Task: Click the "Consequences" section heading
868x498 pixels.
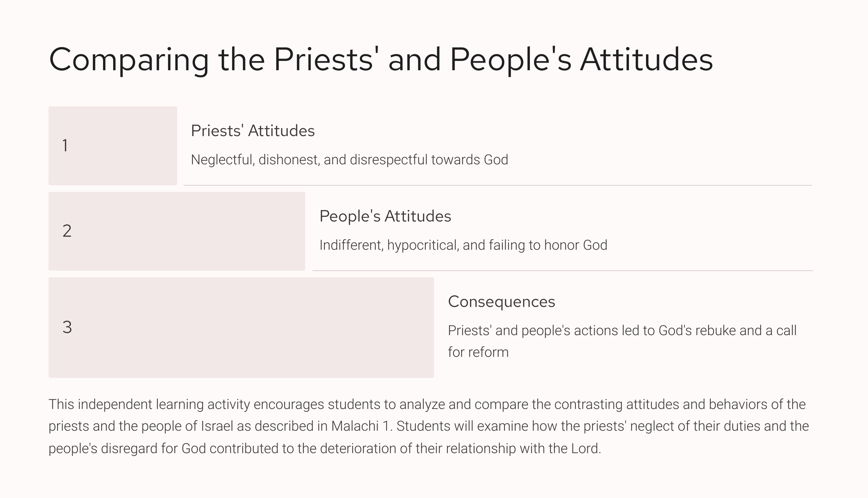Action: click(x=501, y=302)
